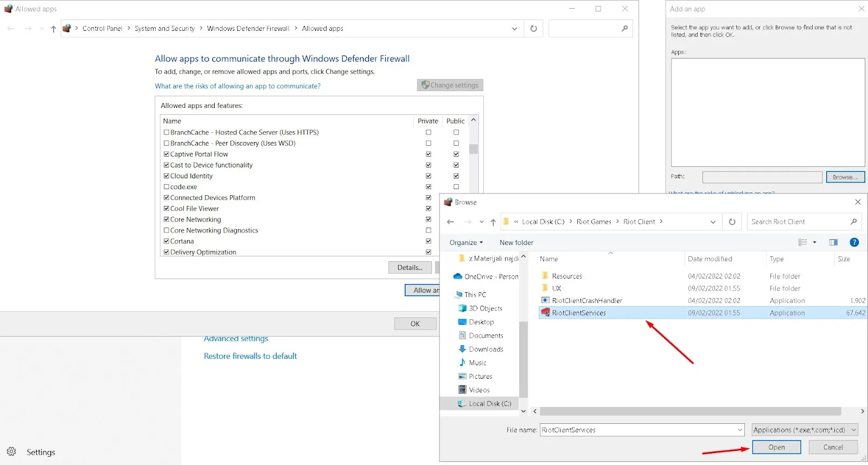Expand address history dropdown in Allowed apps window
This screenshot has height=465, width=868.
(x=514, y=29)
